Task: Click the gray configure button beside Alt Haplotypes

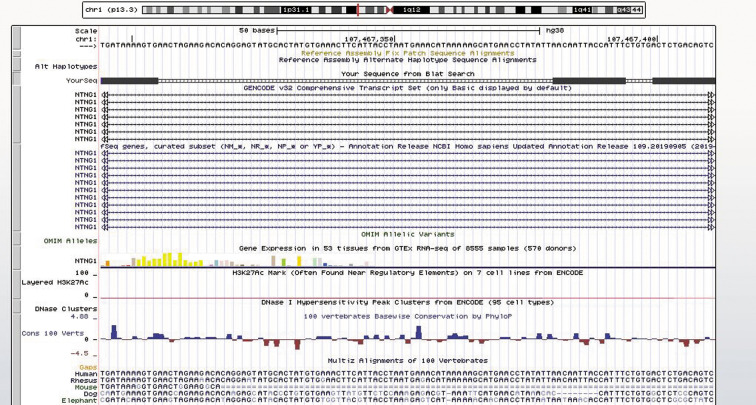Action: coord(17,65)
